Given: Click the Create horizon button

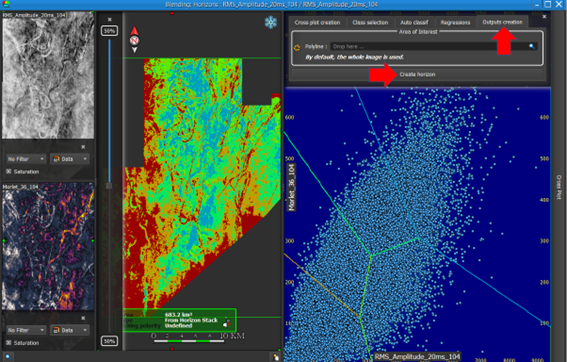Looking at the screenshot, I should (417, 74).
